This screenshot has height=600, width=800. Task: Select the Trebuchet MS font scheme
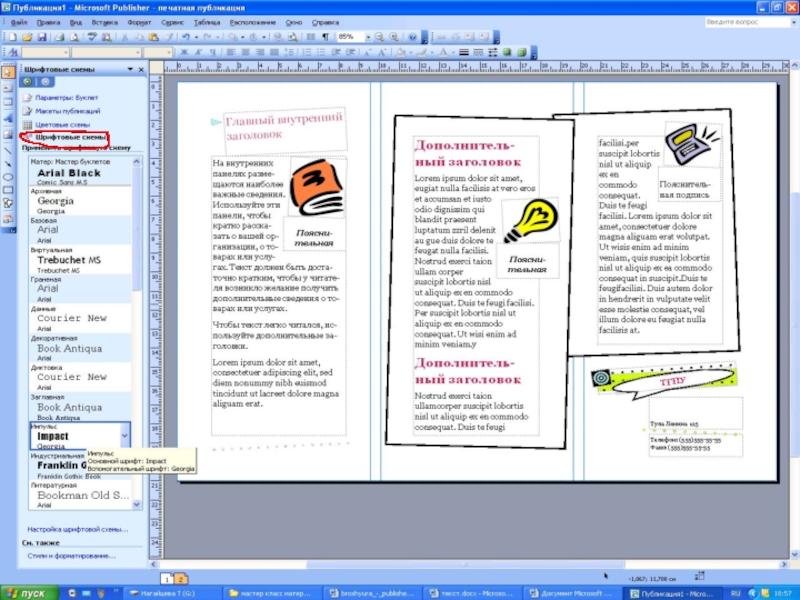(x=70, y=260)
